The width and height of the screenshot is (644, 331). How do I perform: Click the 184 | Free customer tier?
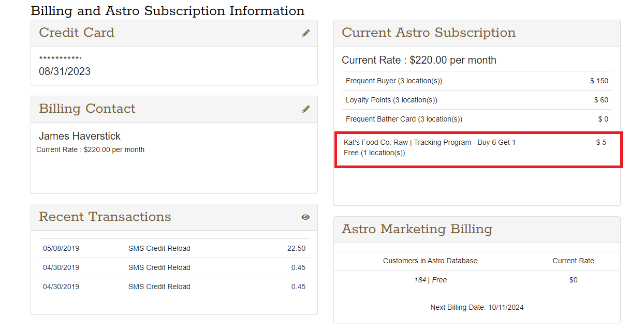[x=430, y=280]
